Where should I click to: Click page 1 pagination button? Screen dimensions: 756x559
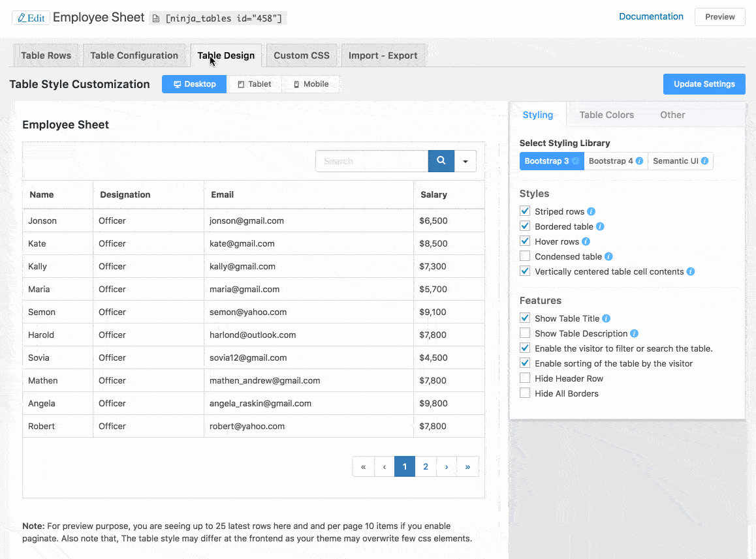click(x=405, y=466)
